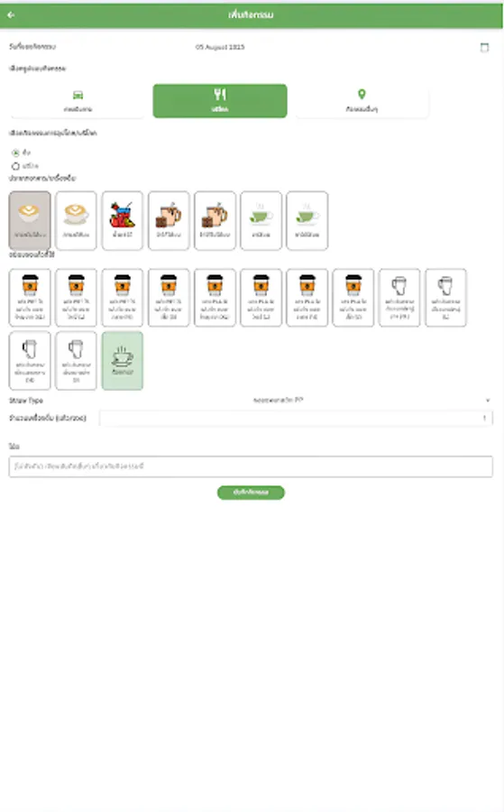Choose the last orange takeaway cup tile
Screen dimensions: 504x812
(353, 298)
